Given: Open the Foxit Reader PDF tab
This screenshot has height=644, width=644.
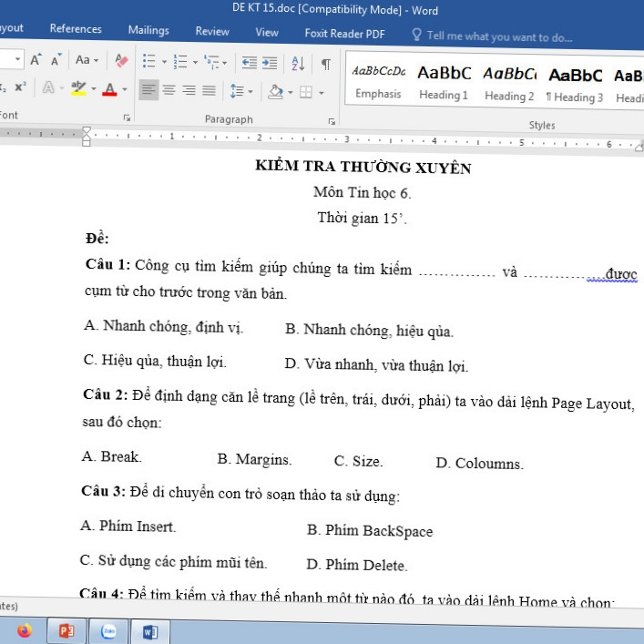Looking at the screenshot, I should tap(344, 34).
